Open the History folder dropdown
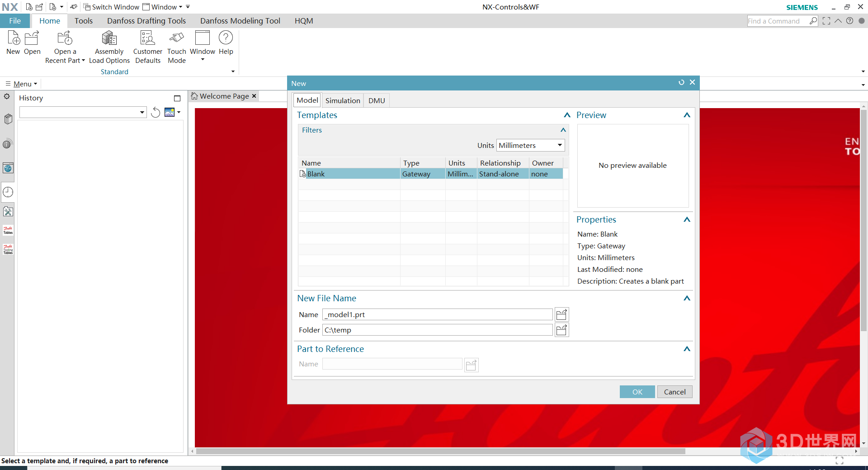The height and width of the screenshot is (470, 868). [142, 112]
